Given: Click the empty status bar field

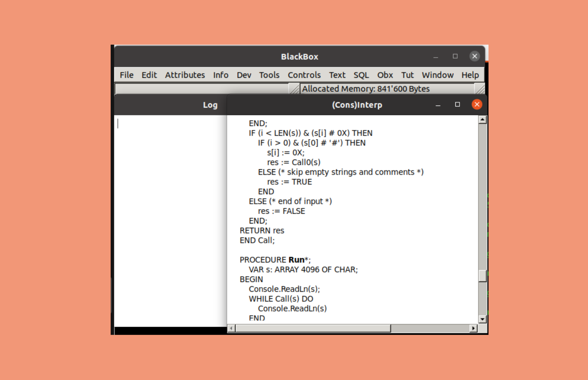Looking at the screenshot, I should (x=202, y=89).
